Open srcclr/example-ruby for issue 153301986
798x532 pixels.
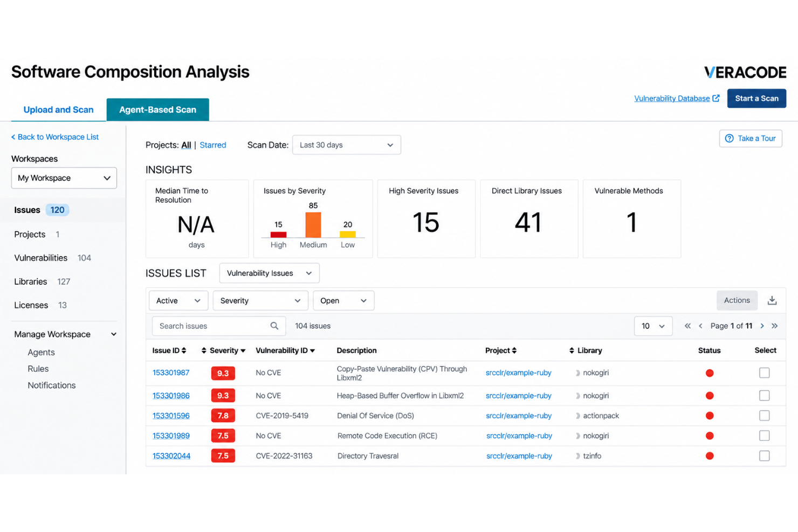pyautogui.click(x=519, y=396)
